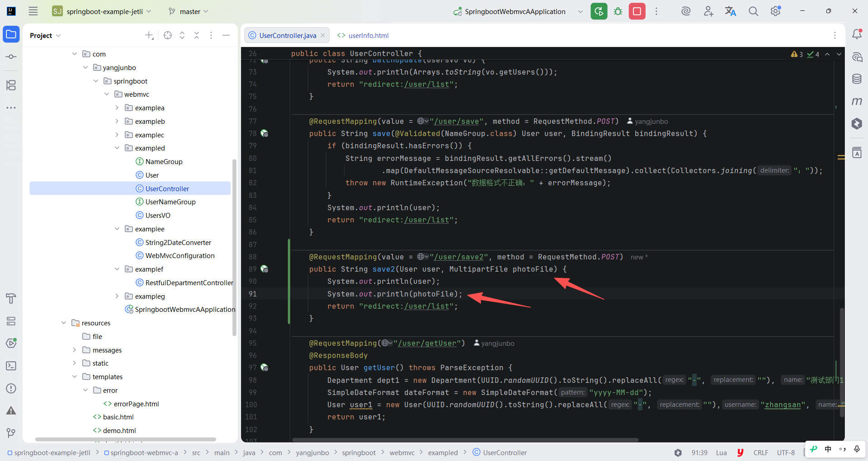Click the 91:39 cursor position widget
This screenshot has width=868, height=461.
point(699,452)
